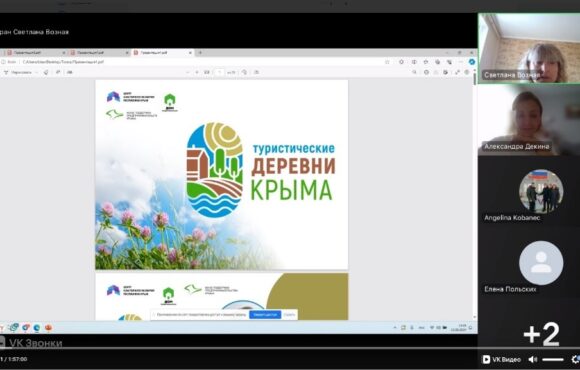Zoom in the PDF with plus
The image size is (580, 370).
click(197, 72)
